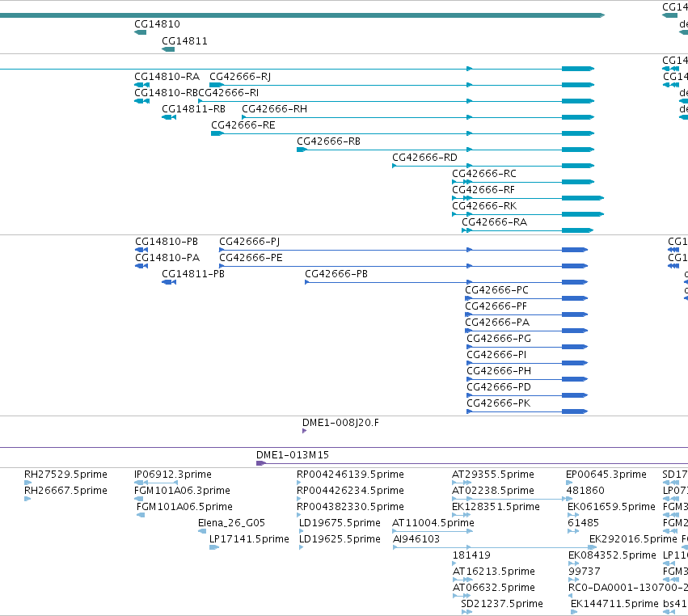Viewport: 688px width, 616px height.
Task: Select the FGM101A06.3prime EST label
Action: [182, 491]
